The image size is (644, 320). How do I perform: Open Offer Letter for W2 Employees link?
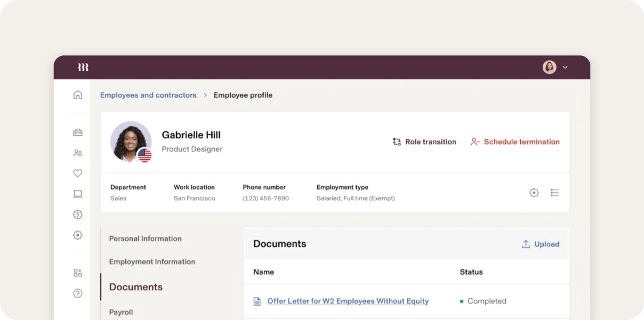coord(348,301)
